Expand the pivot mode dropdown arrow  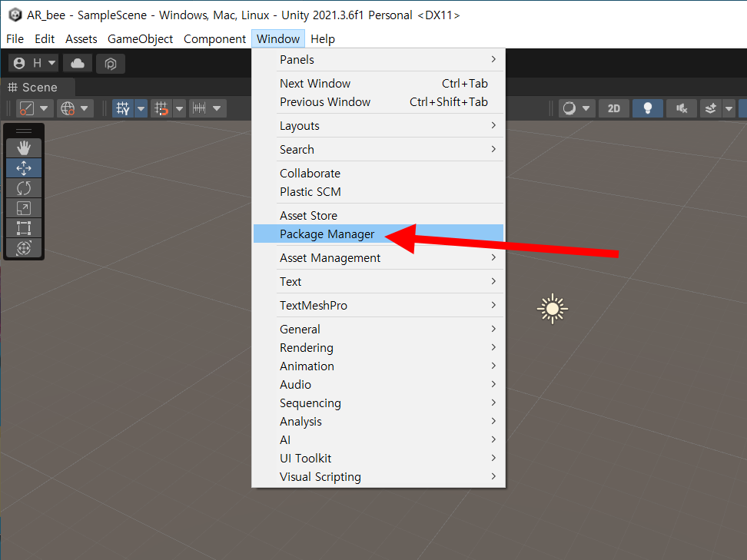(44, 108)
